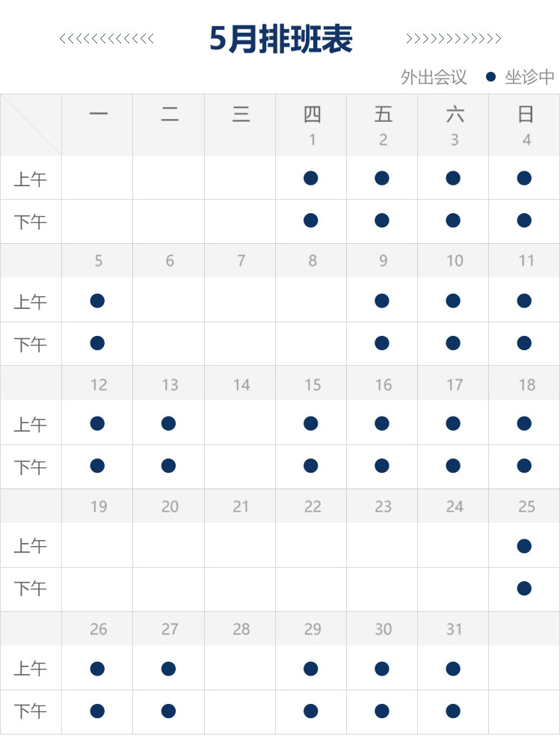This screenshot has height=748, width=560.
Task: Select the afternoon dot on May 9
Action: tap(381, 343)
